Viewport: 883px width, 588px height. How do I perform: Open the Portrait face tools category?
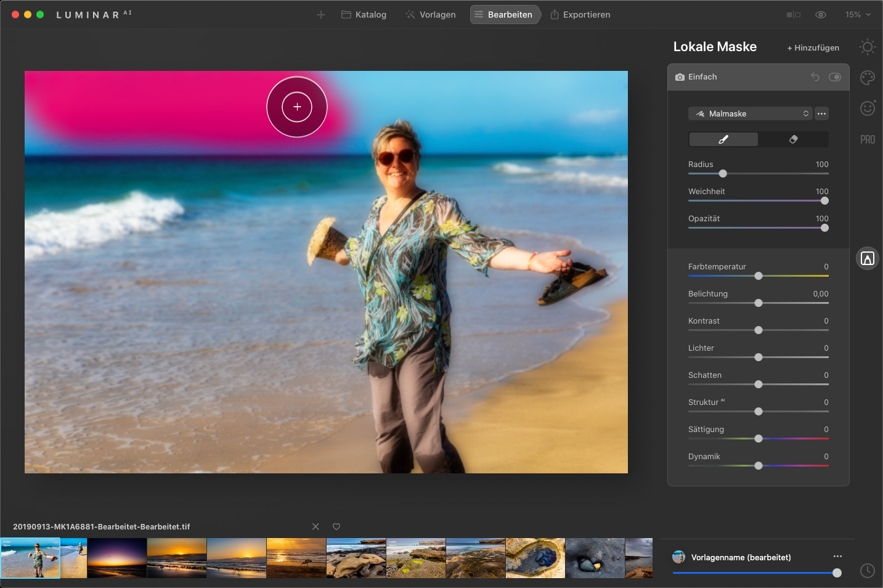pyautogui.click(x=868, y=108)
